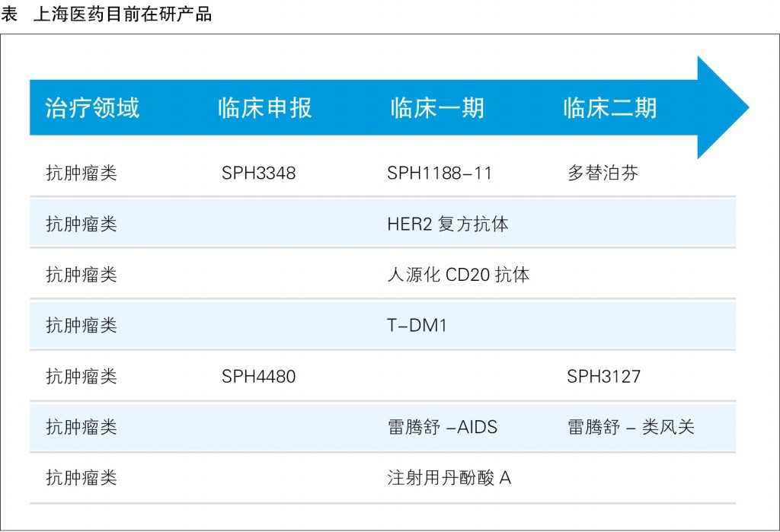780x532 pixels.
Task: Select the 雷腾舒 -AIDS cell
Action: (443, 427)
